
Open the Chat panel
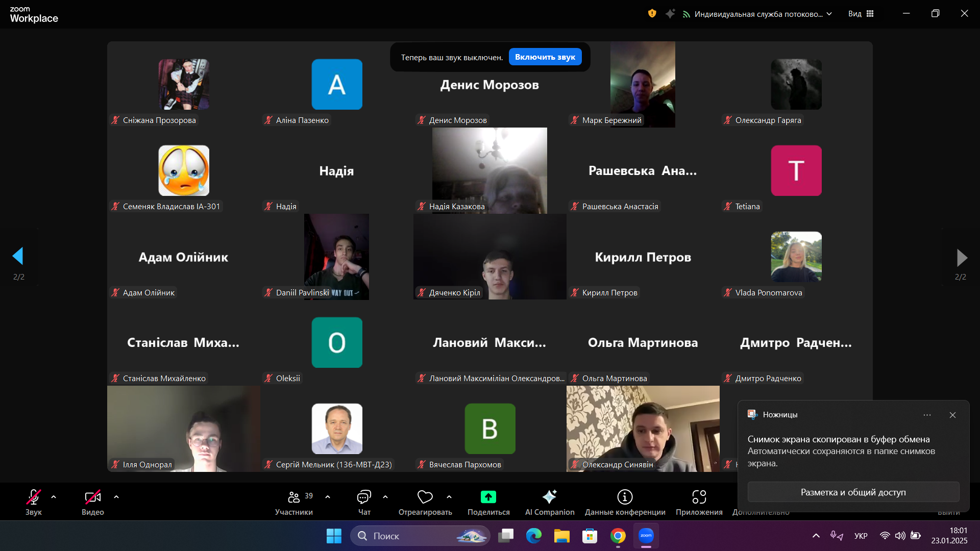pyautogui.click(x=364, y=497)
